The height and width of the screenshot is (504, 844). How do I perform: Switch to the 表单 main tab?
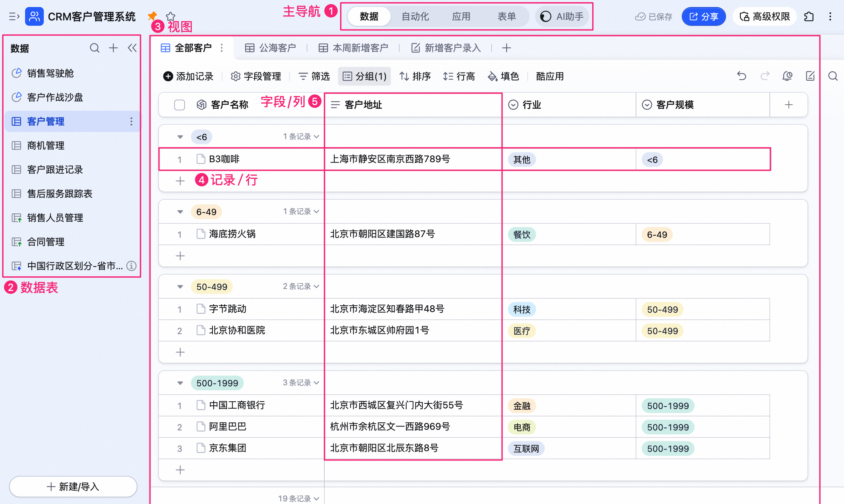click(507, 16)
